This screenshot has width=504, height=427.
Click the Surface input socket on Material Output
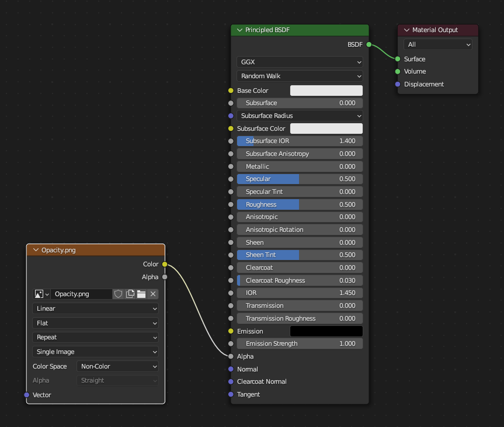pos(398,59)
